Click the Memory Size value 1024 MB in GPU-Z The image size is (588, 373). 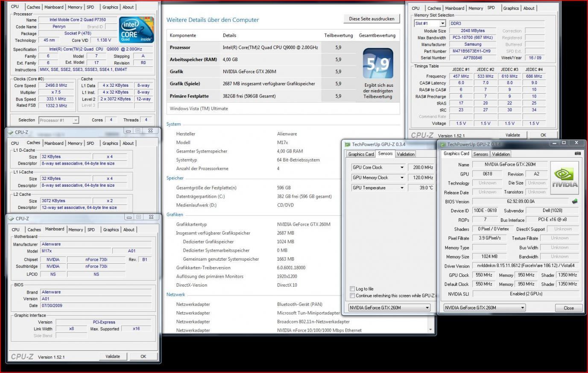tap(489, 257)
